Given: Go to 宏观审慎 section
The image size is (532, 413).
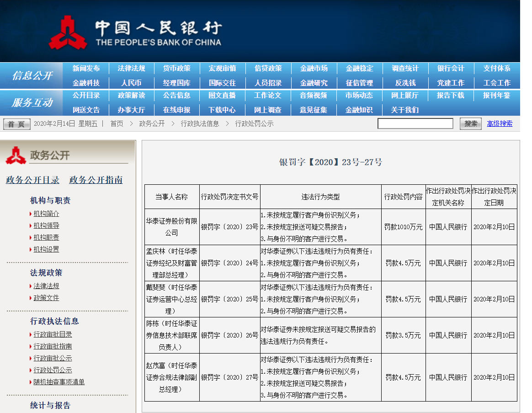Looking at the screenshot, I should pos(222,68).
